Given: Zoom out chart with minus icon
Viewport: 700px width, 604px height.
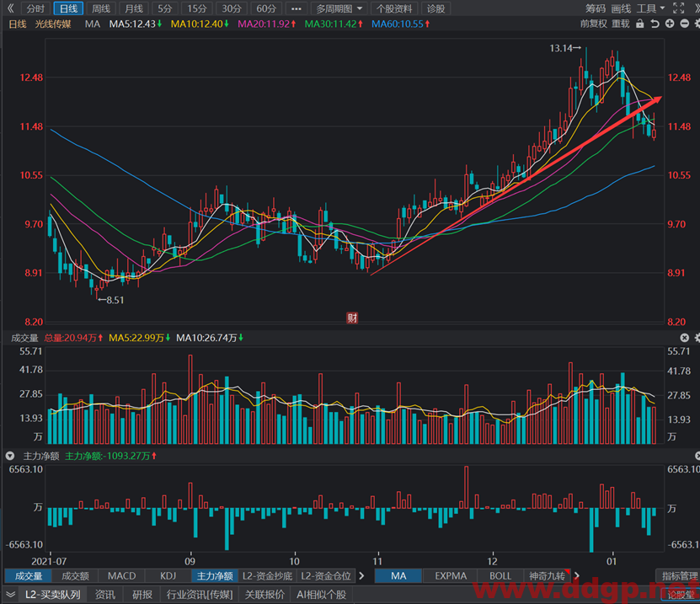Looking at the screenshot, I should pos(684,24).
